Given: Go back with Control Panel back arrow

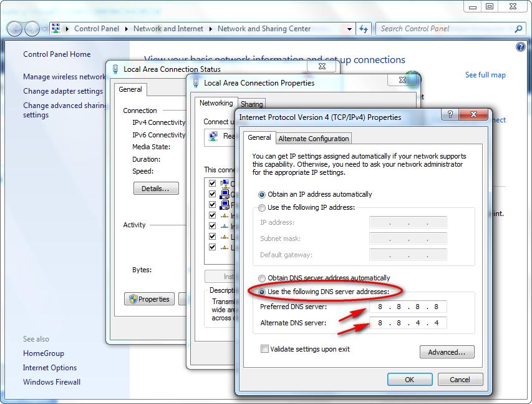Looking at the screenshot, I should point(14,29).
